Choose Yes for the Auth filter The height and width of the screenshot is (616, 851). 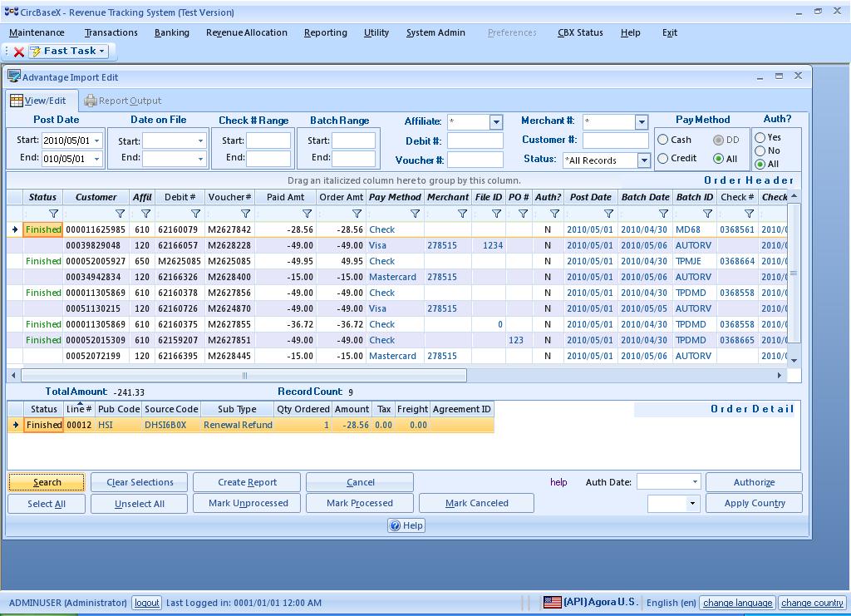(760, 137)
